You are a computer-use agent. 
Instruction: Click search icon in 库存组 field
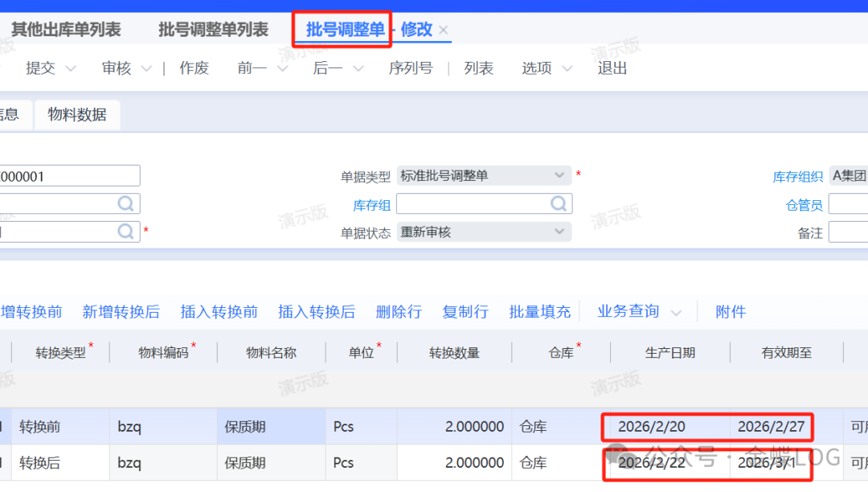tap(558, 204)
